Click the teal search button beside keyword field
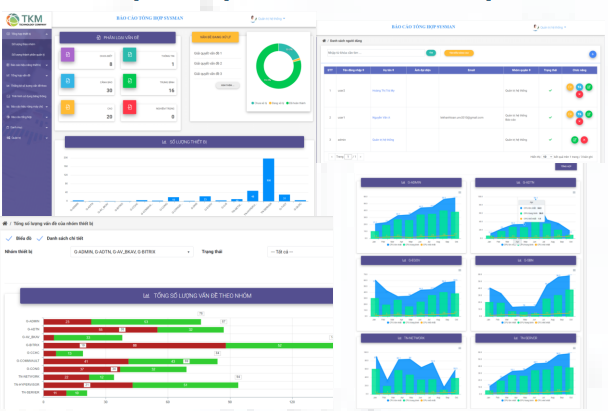This screenshot has width=608, height=411. pos(431,53)
